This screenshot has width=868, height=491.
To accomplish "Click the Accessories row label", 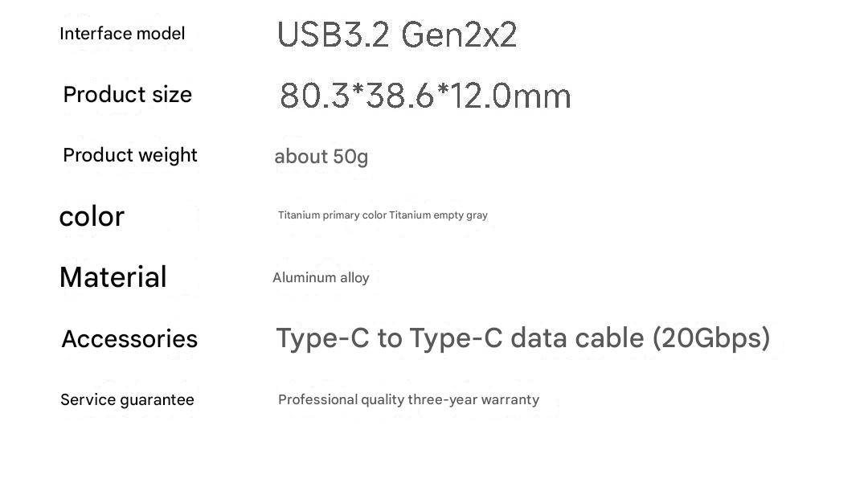I will pos(129,339).
